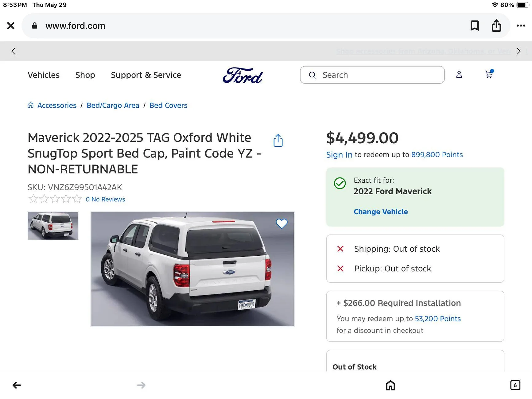Open 53,200 Points link
This screenshot has width=532, height=399.
[438, 319]
